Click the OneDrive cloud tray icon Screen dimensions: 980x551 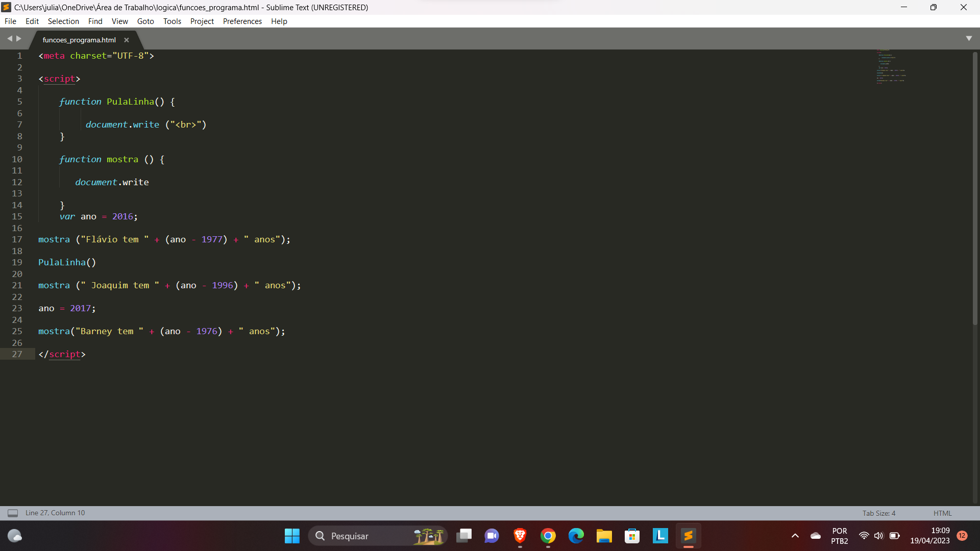click(816, 536)
